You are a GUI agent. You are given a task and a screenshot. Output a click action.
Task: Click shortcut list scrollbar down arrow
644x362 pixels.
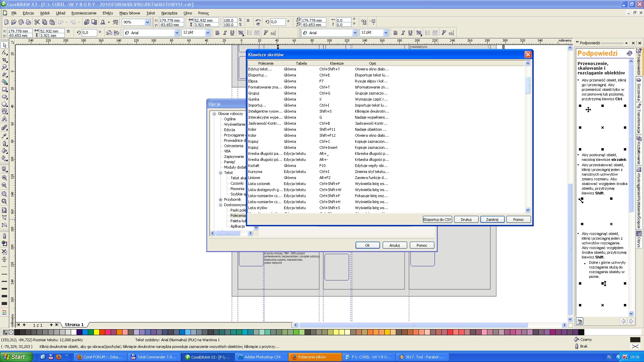(528, 210)
